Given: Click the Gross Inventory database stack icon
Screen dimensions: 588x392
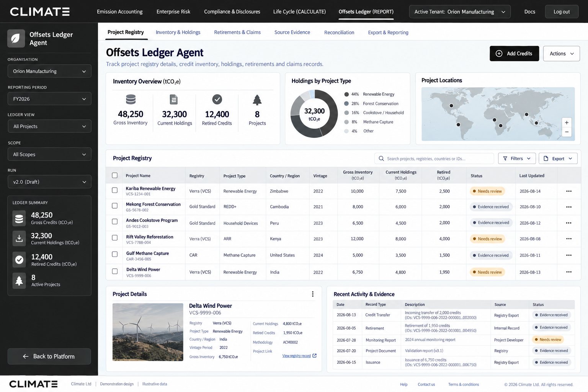Looking at the screenshot, I should [131, 100].
